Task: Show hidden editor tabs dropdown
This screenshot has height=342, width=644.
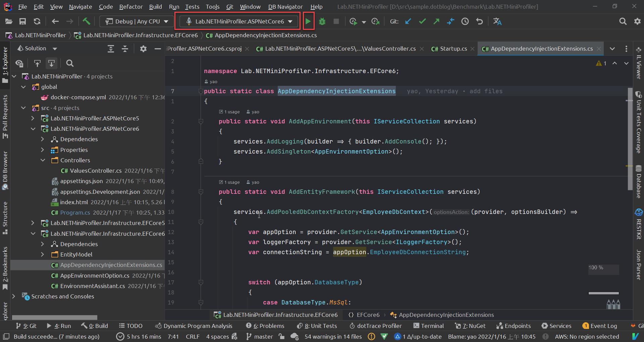Action: 612,49
